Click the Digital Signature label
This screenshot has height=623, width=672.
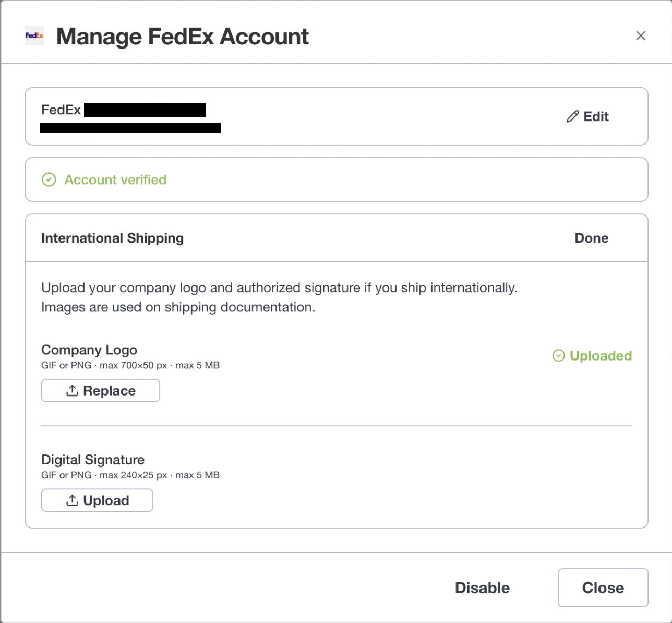[93, 460]
